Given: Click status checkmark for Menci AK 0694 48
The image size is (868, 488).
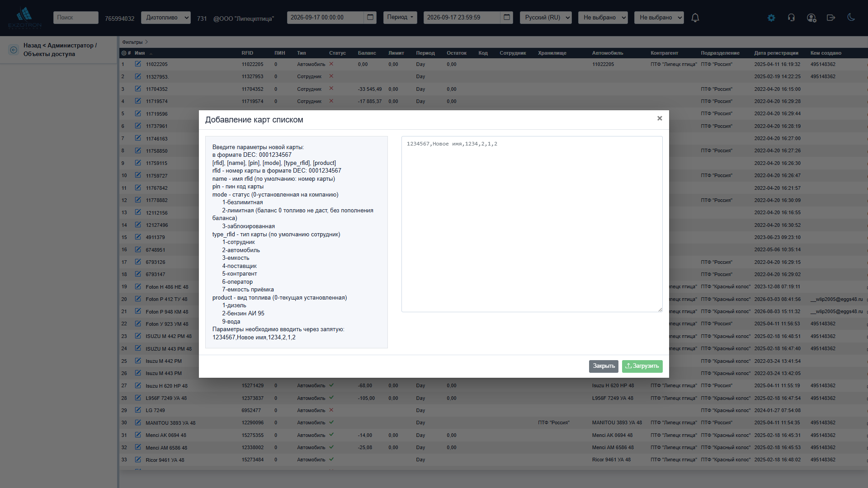Looking at the screenshot, I should 331,435.
